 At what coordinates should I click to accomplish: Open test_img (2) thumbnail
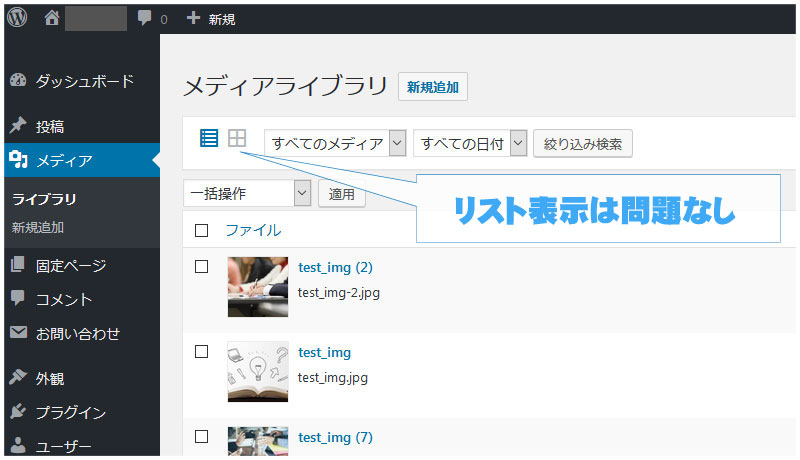click(258, 287)
